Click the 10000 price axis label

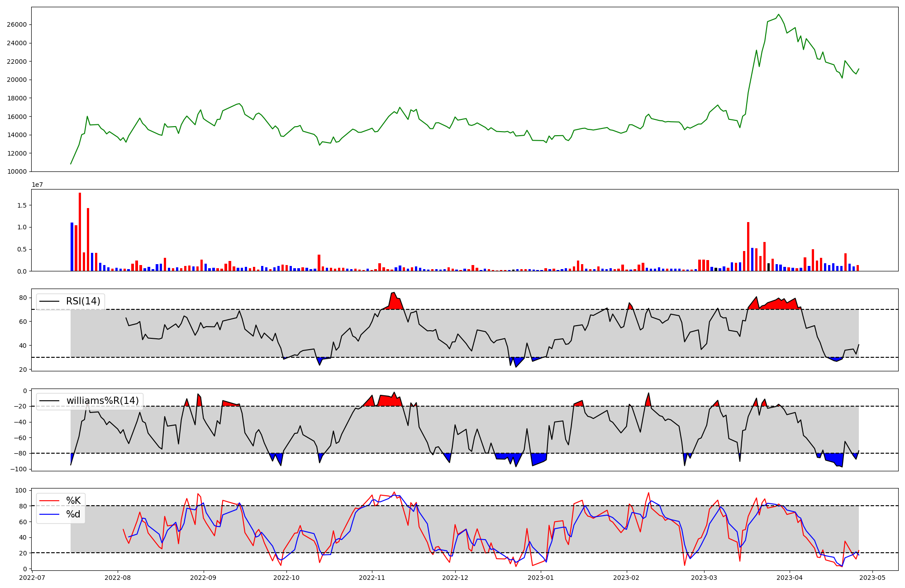(16, 171)
